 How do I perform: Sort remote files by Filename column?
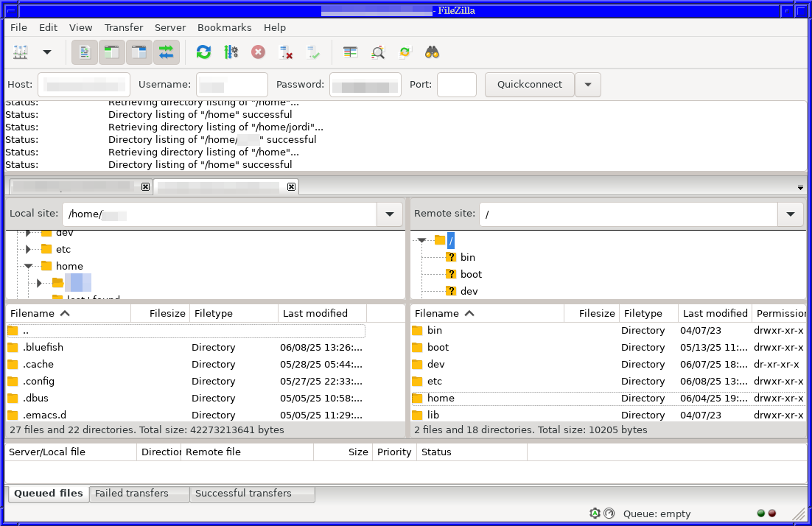487,313
